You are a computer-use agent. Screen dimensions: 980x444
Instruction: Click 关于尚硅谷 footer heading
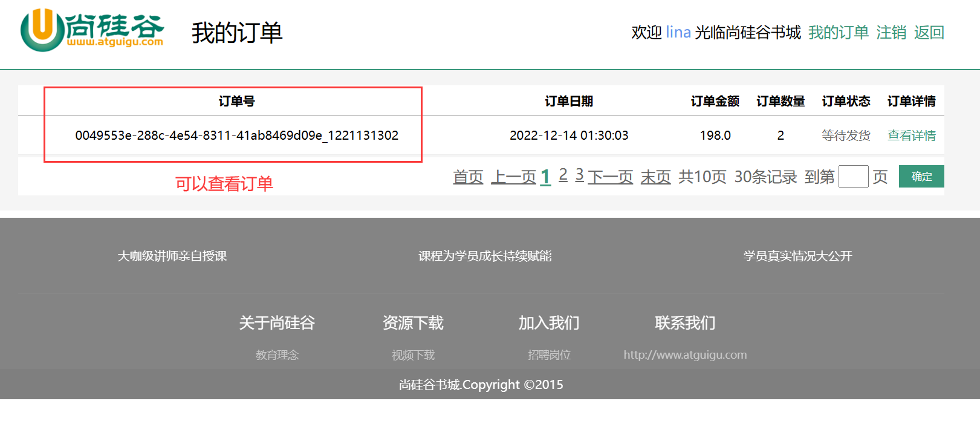coord(277,322)
